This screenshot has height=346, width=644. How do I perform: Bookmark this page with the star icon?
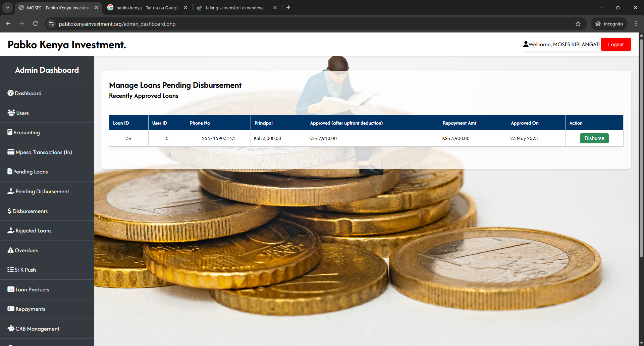pyautogui.click(x=578, y=24)
